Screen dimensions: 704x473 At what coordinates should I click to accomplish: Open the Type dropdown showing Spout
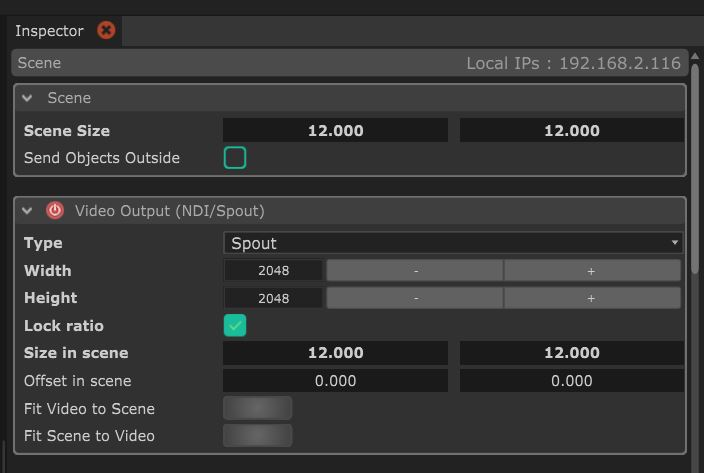[x=453, y=243]
